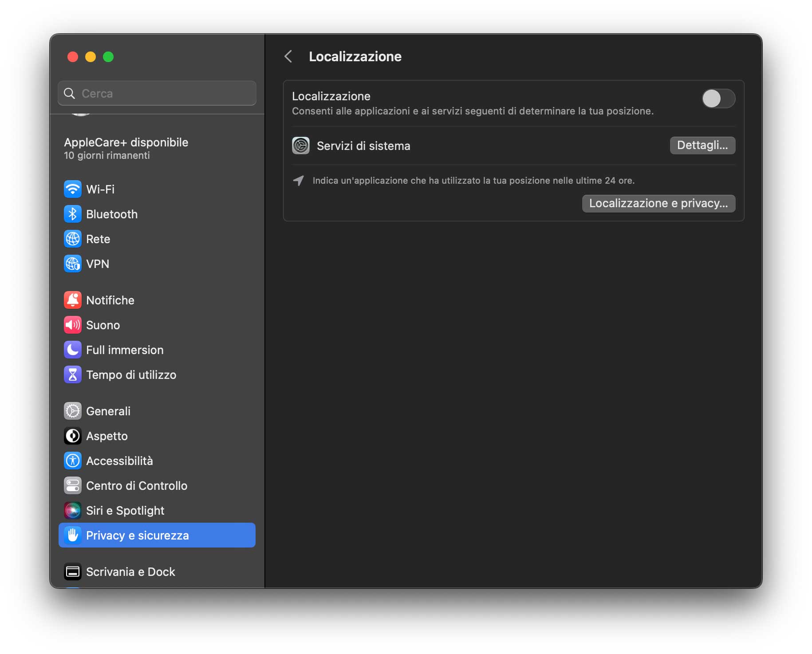Screen dimensions: 812x654
Task: Select the Aspetto appearance icon
Action: (73, 436)
